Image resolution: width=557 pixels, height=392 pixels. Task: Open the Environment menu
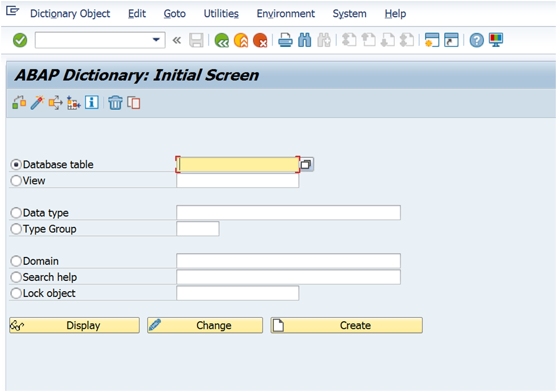tap(285, 14)
